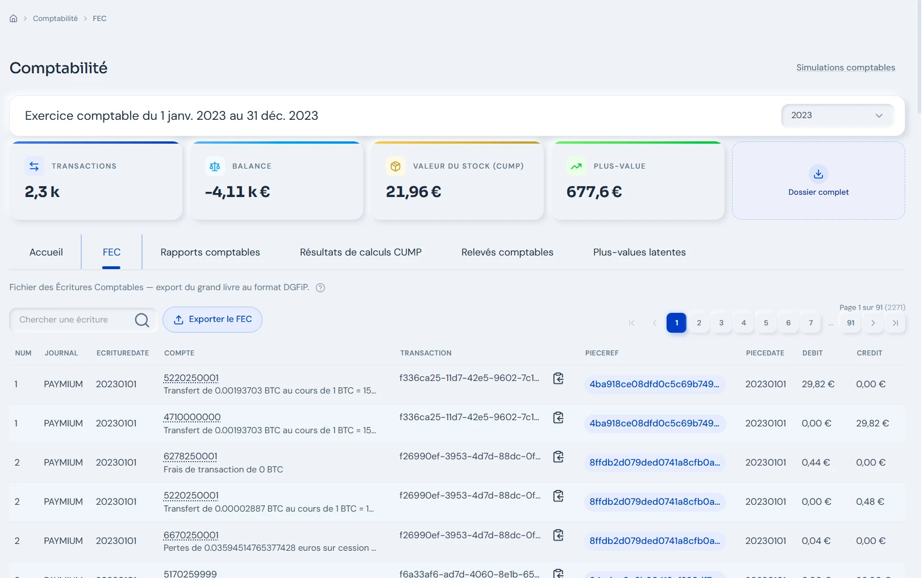Open Résultats de calculs CUMP tab
Image resolution: width=924 pixels, height=578 pixels.
(x=361, y=252)
